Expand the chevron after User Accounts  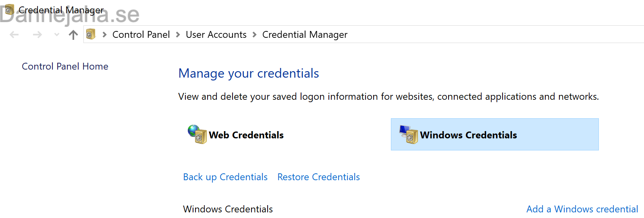[x=254, y=35]
